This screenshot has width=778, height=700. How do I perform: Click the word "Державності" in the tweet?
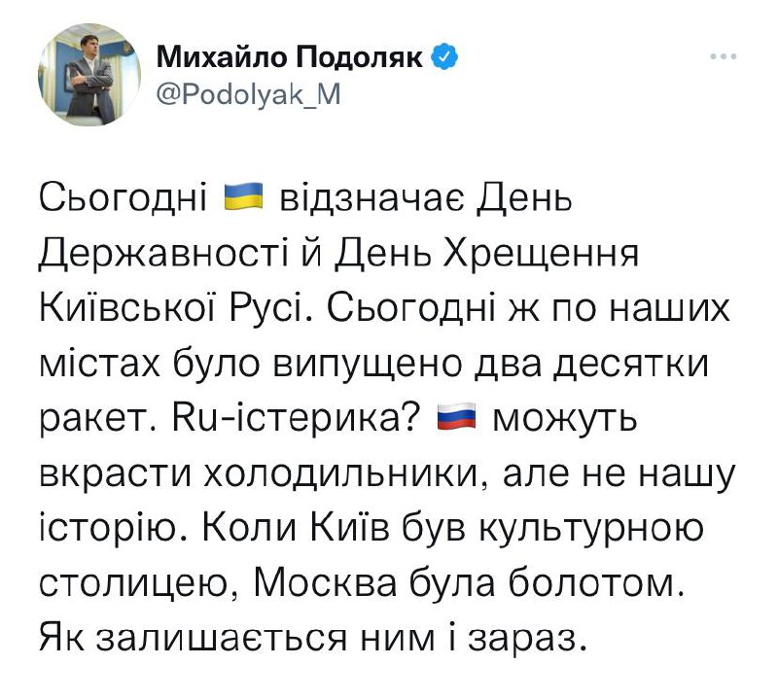[x=158, y=256]
